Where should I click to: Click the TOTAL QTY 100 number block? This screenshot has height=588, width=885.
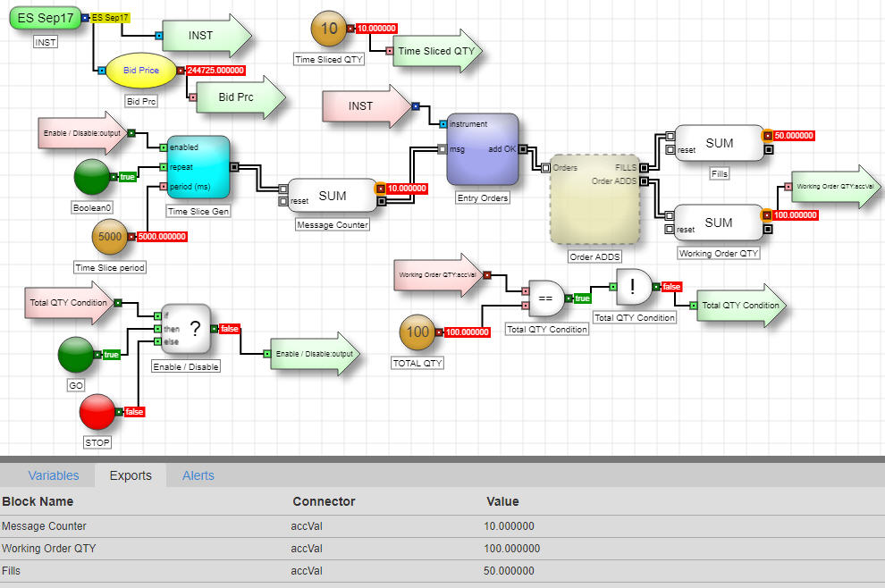417,332
